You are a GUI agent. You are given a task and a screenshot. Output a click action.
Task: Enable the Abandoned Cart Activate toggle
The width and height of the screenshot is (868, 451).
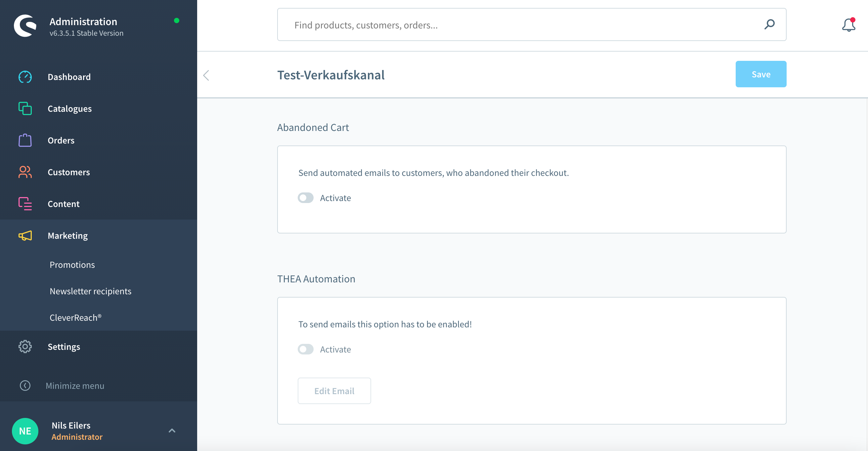[305, 198]
